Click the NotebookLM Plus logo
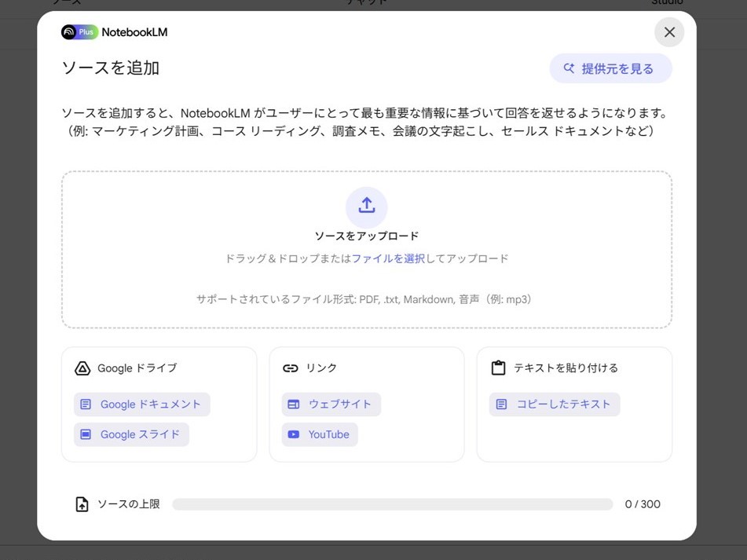747x560 pixels. (x=79, y=32)
